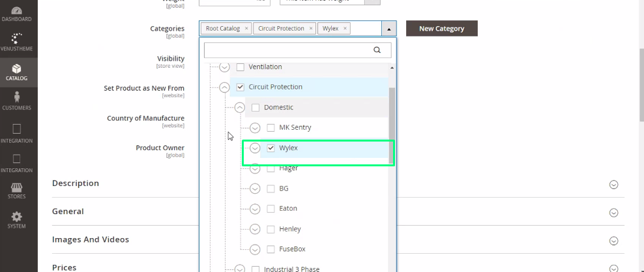This screenshot has width=644, height=272.
Task: Expand the Wylex tree node
Action: tap(255, 148)
